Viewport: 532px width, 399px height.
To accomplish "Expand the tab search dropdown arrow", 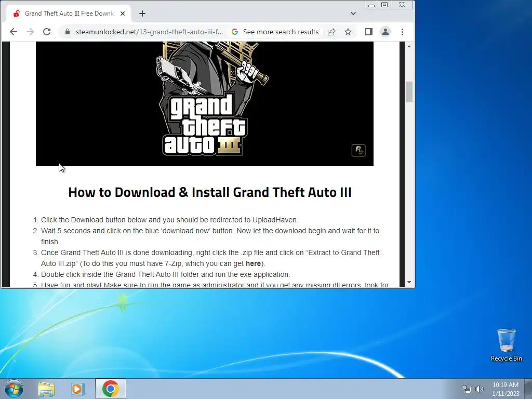I will (353, 14).
